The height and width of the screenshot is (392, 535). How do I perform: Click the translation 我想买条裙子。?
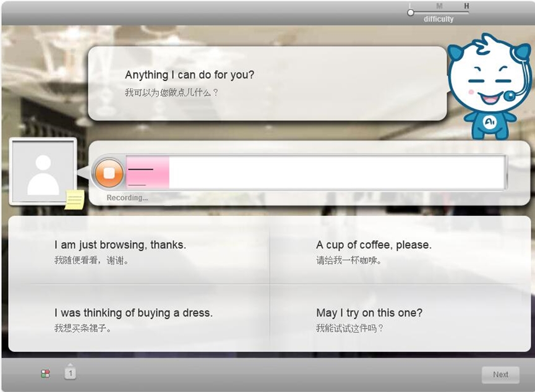[x=83, y=328]
